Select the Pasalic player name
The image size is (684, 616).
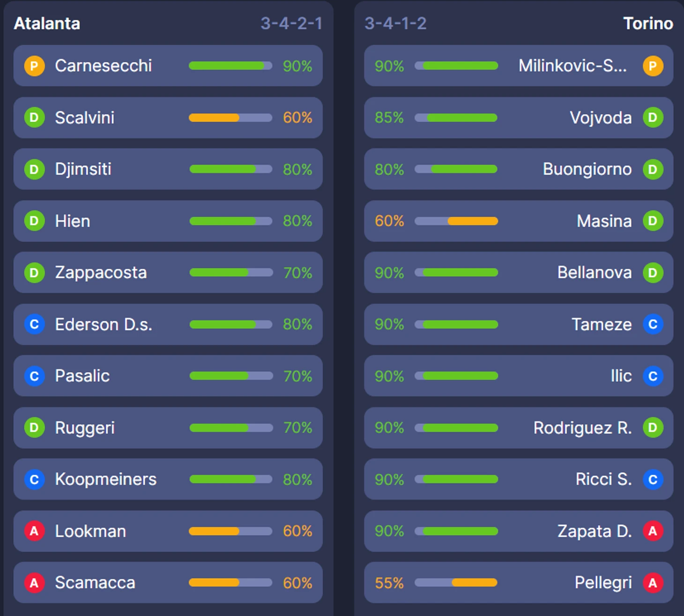click(x=82, y=376)
